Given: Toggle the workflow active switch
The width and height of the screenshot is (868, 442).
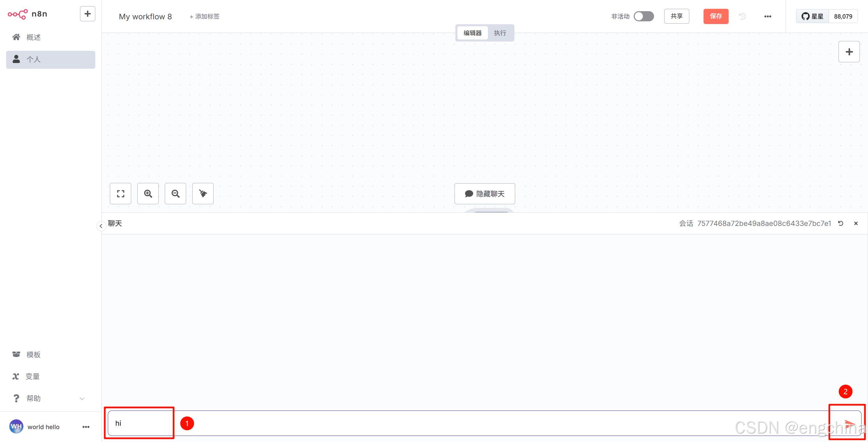Looking at the screenshot, I should point(644,17).
